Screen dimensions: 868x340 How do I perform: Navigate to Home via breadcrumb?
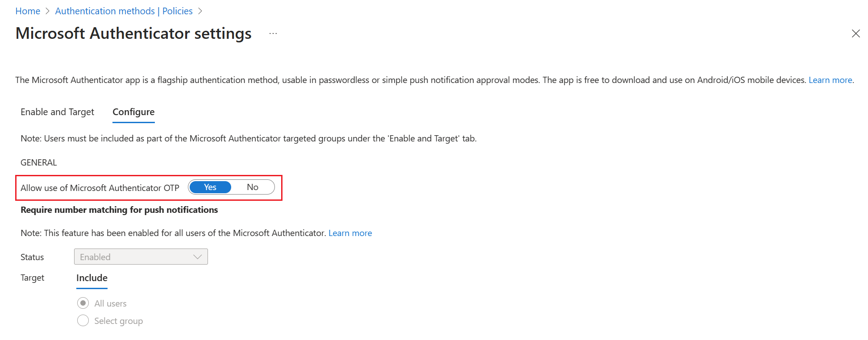[28, 11]
